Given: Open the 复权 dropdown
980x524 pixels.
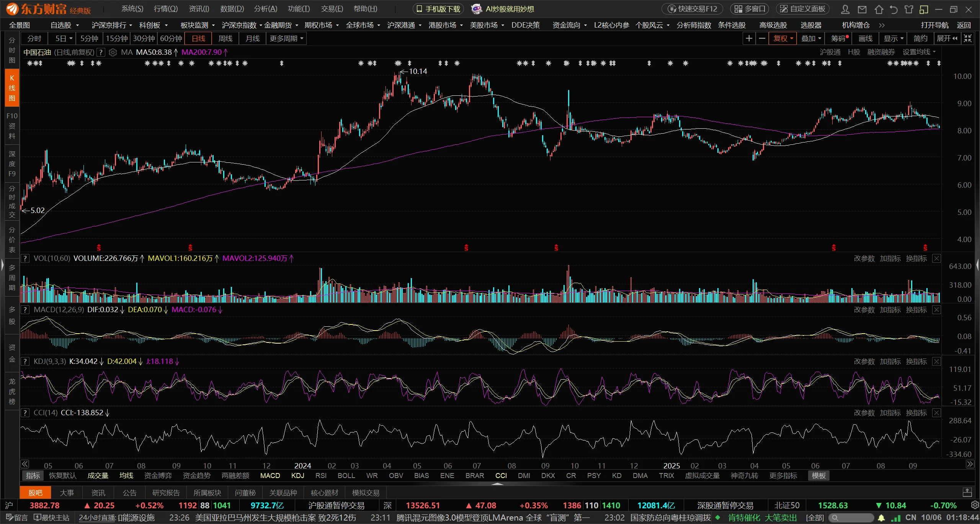Looking at the screenshot, I should [783, 38].
